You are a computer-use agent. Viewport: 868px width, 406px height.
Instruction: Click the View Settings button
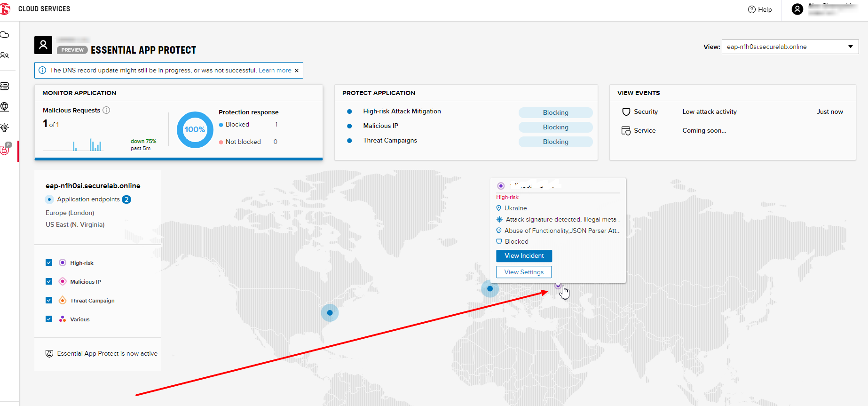pyautogui.click(x=524, y=272)
